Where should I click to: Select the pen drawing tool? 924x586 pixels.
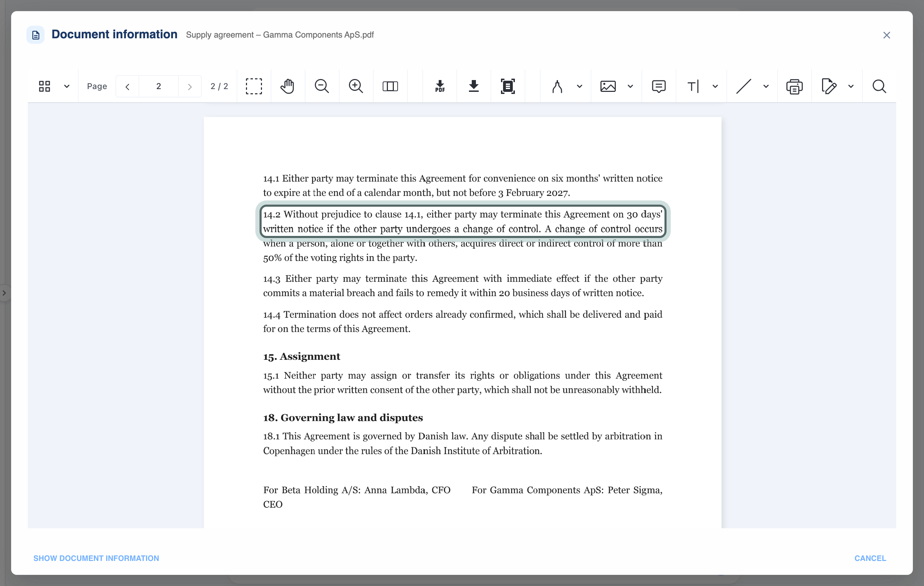pos(557,86)
